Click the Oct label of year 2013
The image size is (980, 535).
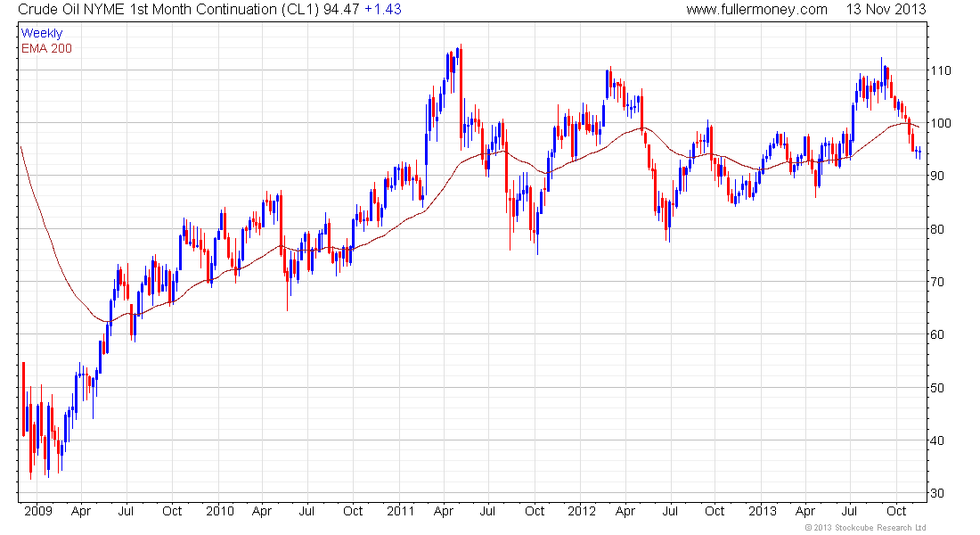(x=896, y=511)
